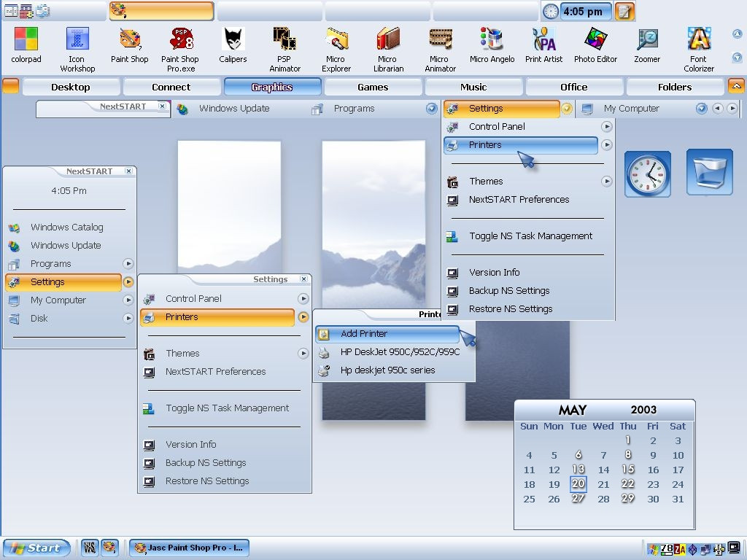Screen dimensions: 747x560
Task: Click Jasc Paint Shop Pro taskbar button
Action: click(x=189, y=548)
